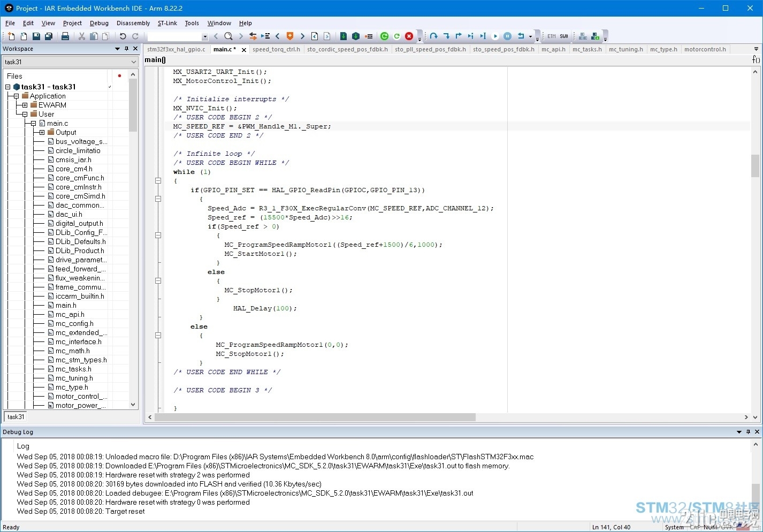
Task: Open the task31 configuration dropdown in Workspace
Action: 134,62
